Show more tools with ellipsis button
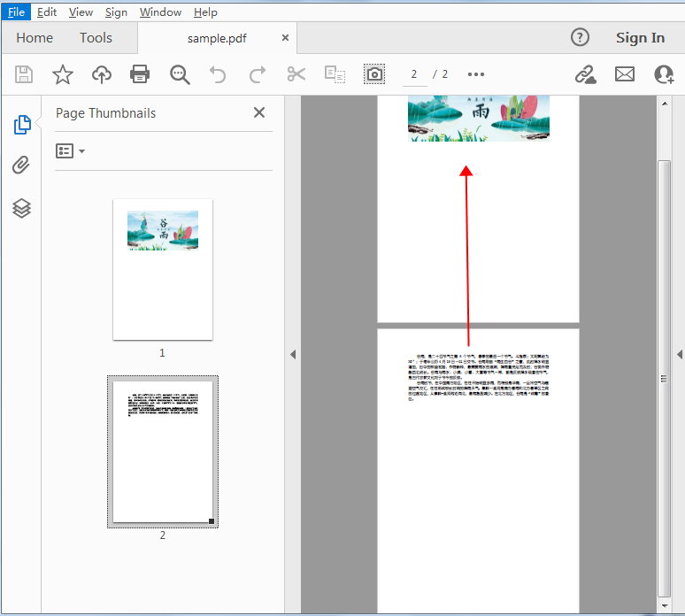685x616 pixels. (x=476, y=74)
